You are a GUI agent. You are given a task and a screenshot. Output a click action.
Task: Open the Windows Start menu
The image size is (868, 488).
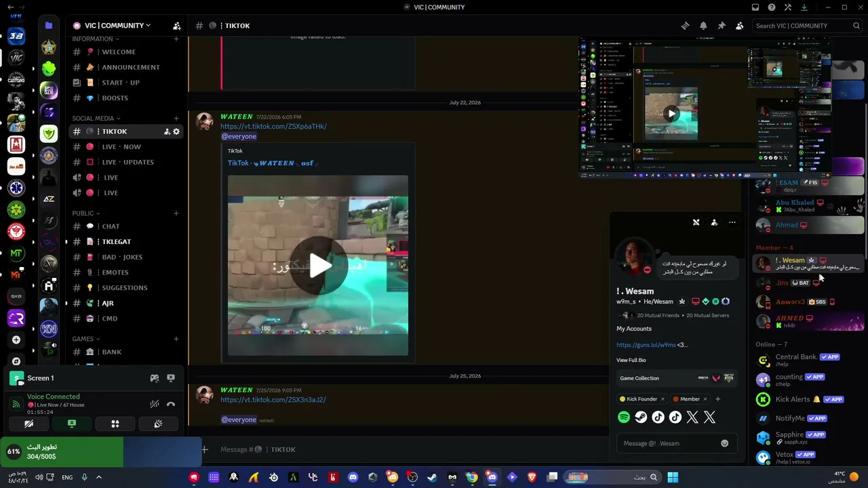pyautogui.click(x=673, y=477)
